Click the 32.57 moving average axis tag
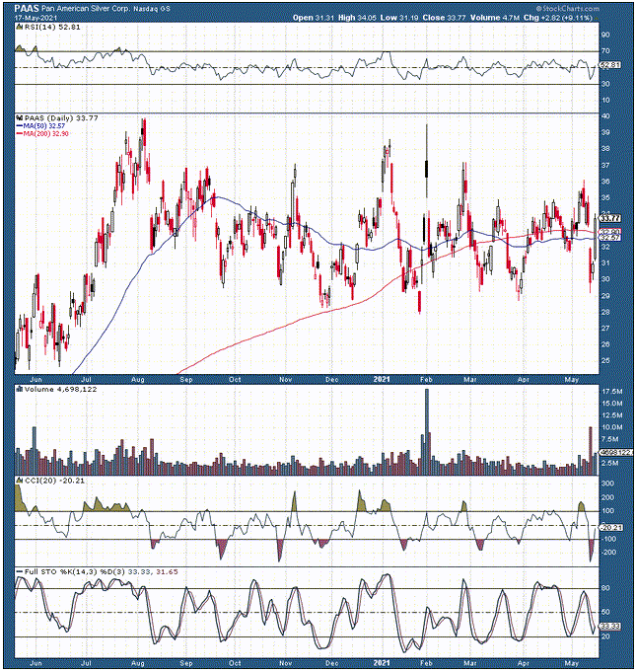Image resolution: width=636 pixels, height=672 pixels. [610, 238]
